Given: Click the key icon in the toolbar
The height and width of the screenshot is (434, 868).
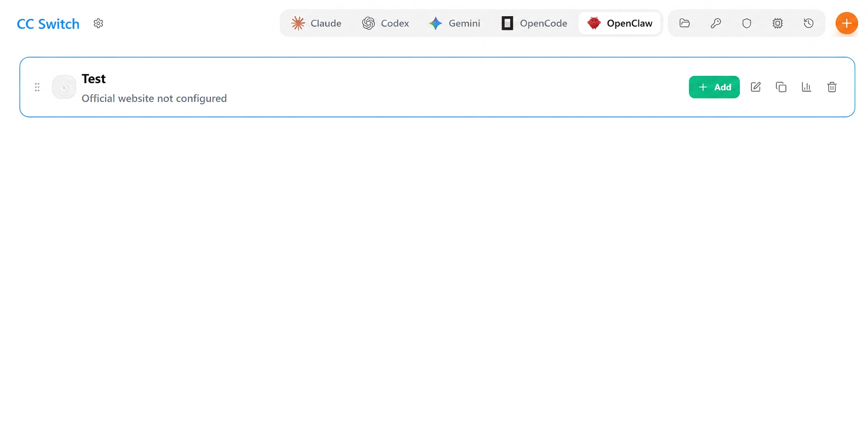Looking at the screenshot, I should (x=716, y=23).
